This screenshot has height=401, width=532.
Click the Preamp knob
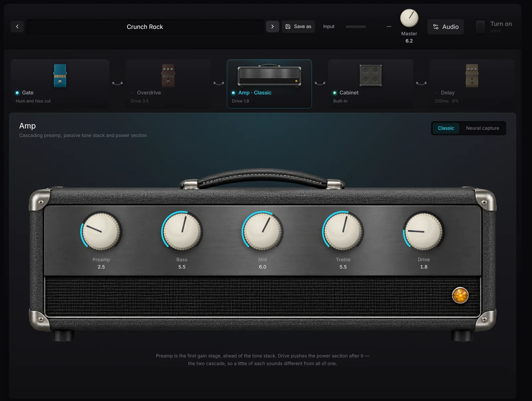101,231
